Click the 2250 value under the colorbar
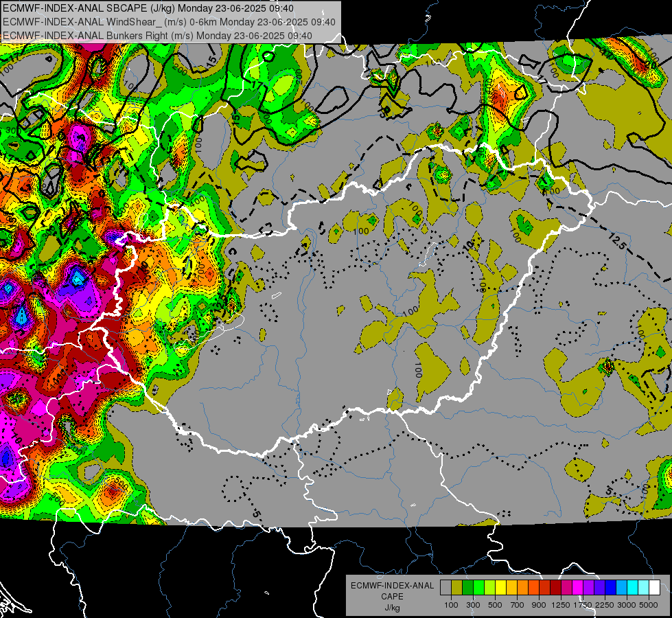 click(x=605, y=605)
